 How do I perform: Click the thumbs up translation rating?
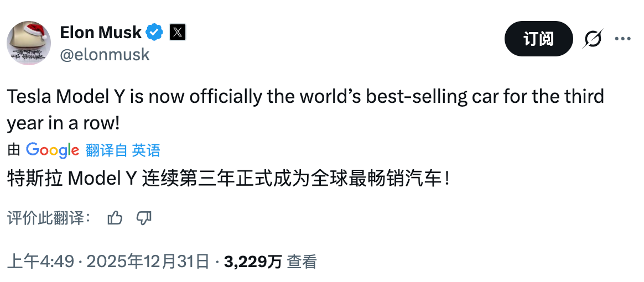coord(115,218)
